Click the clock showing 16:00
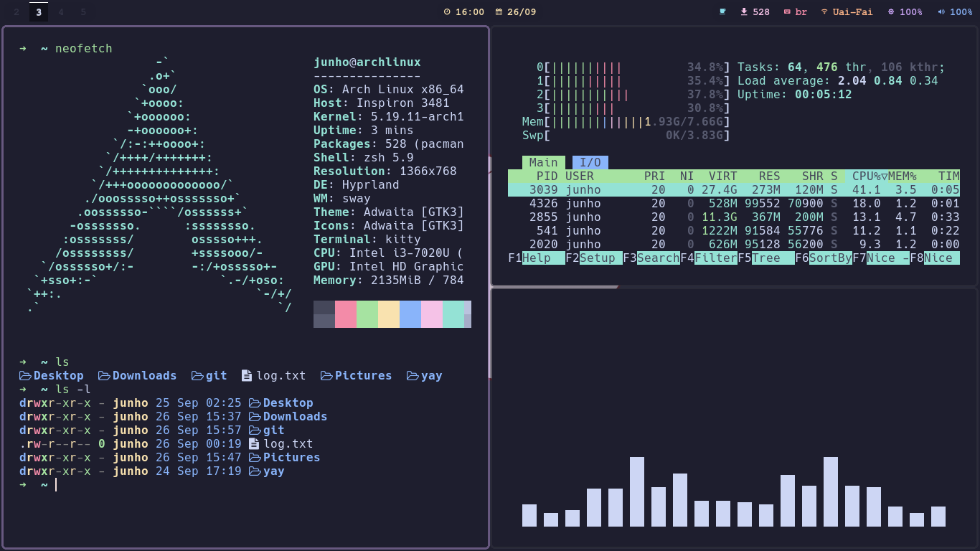Image resolution: width=980 pixels, height=551 pixels. pos(464,11)
